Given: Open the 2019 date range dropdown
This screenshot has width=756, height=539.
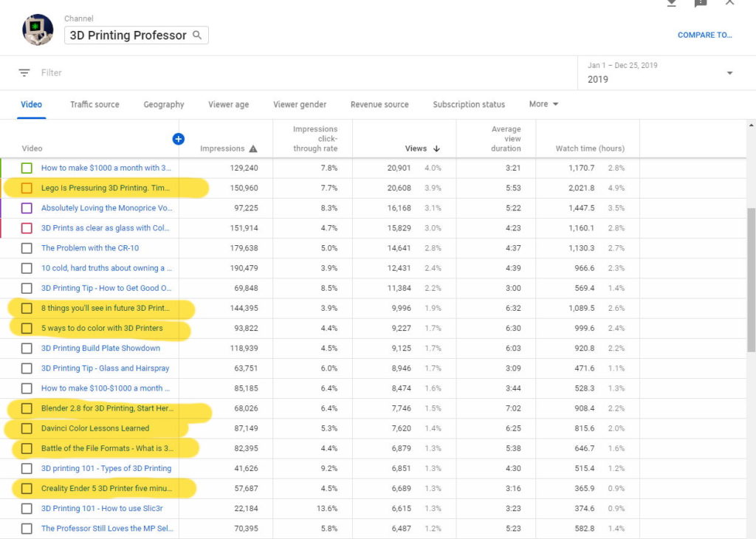Looking at the screenshot, I should coord(729,73).
